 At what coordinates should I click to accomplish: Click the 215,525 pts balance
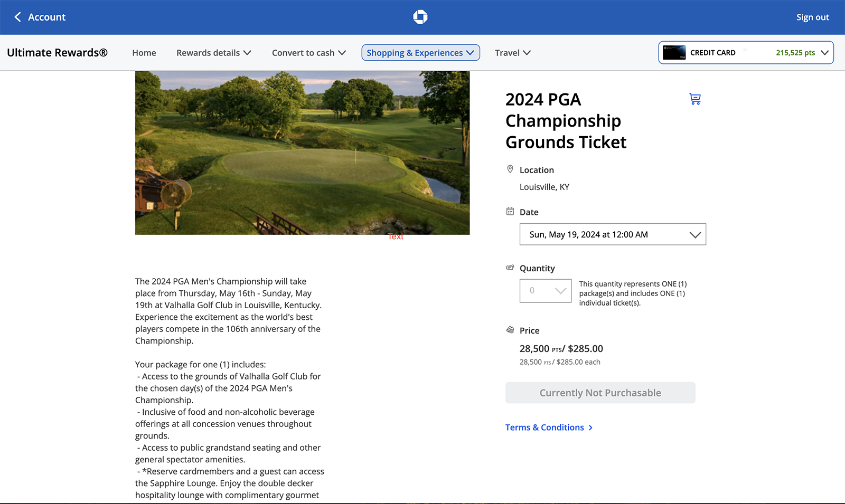coord(795,53)
